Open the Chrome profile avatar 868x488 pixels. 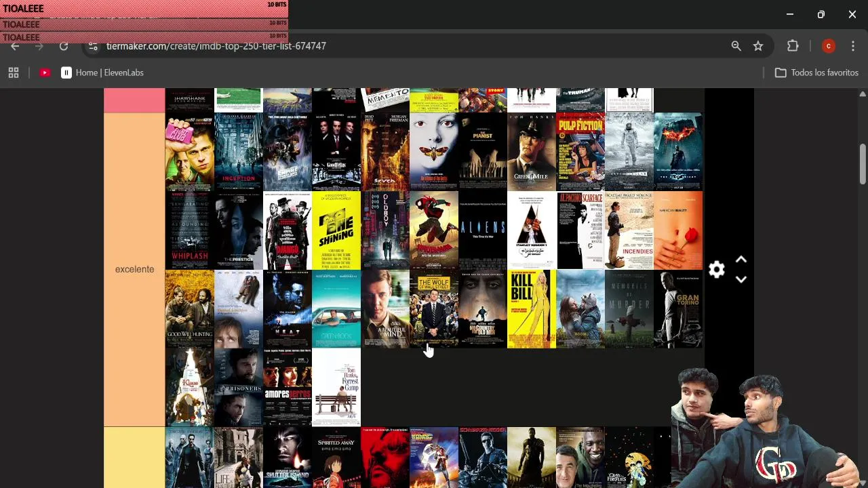click(x=828, y=46)
